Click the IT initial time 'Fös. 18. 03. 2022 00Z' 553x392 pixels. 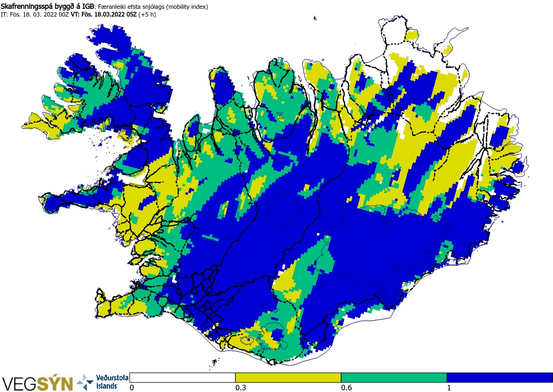39,14
